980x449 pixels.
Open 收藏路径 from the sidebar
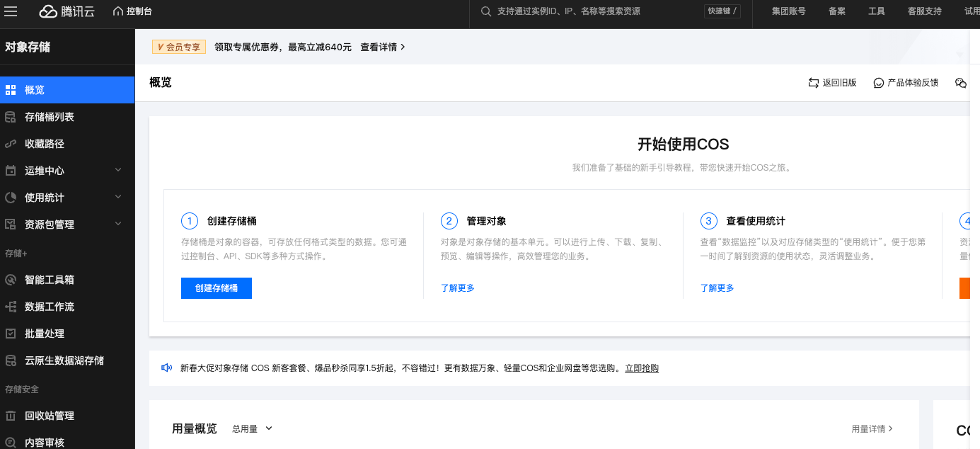44,144
